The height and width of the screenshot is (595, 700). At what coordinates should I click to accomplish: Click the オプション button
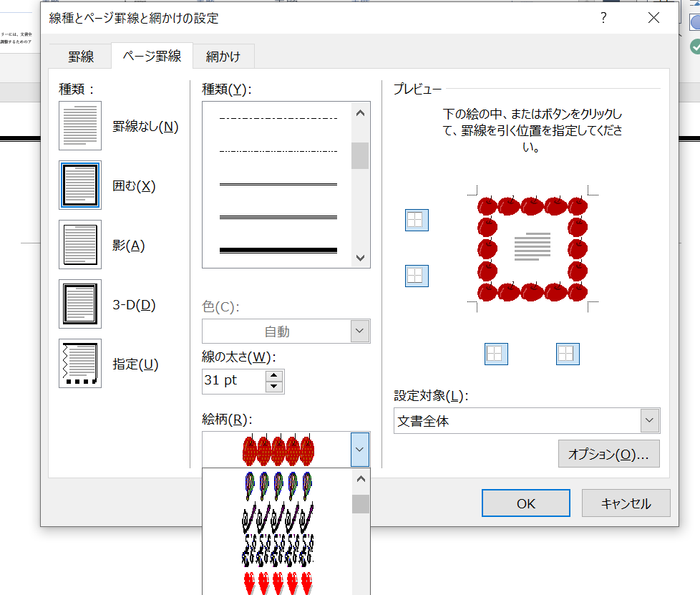[x=608, y=453]
